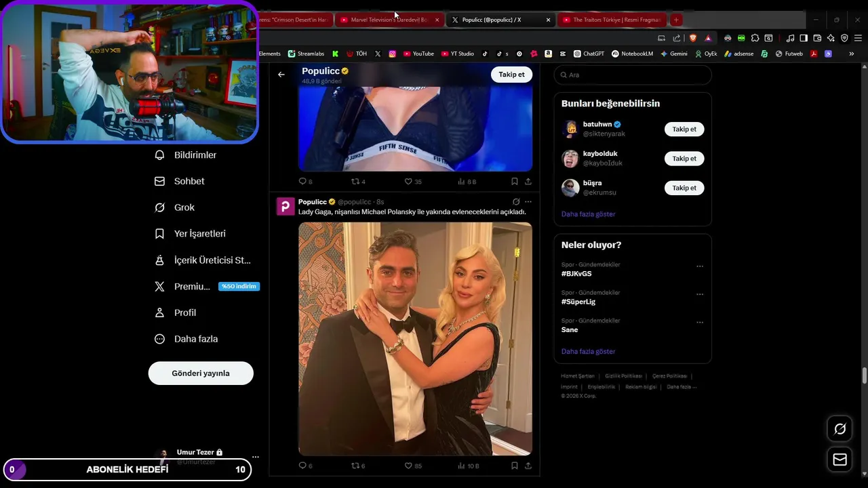The height and width of the screenshot is (488, 868).
Task: Click the Ara search field
Action: [633, 75]
